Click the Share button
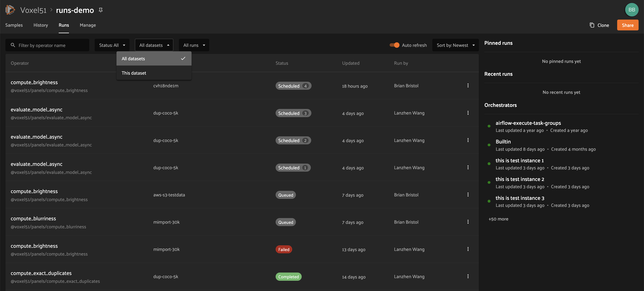The image size is (644, 291). pos(627,25)
